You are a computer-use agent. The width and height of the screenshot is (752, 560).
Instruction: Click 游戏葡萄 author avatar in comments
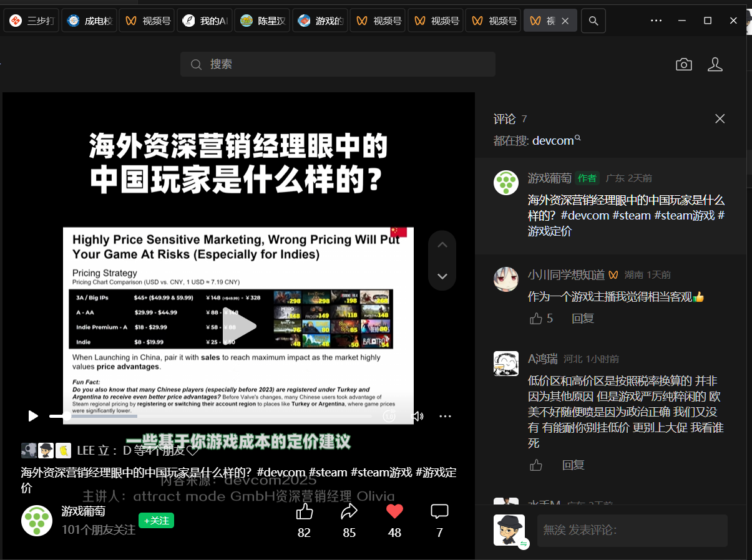click(x=506, y=183)
